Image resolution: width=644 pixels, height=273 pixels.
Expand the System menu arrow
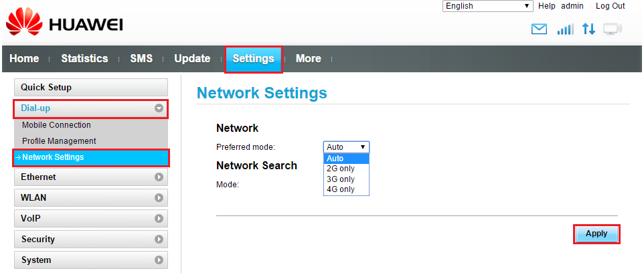tap(159, 260)
